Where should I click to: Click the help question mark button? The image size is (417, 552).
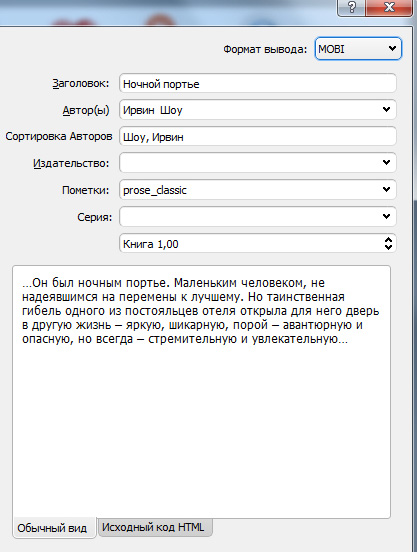351,7
